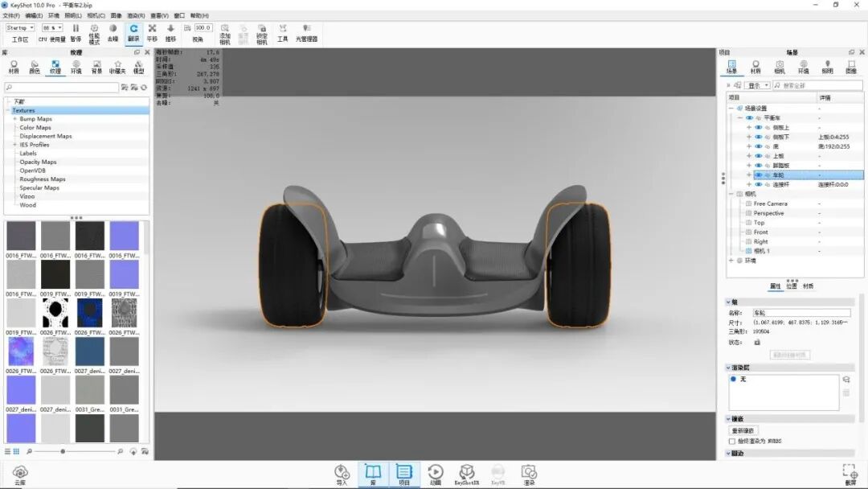Switch to the 材质 tab in the library panel

tap(14, 67)
